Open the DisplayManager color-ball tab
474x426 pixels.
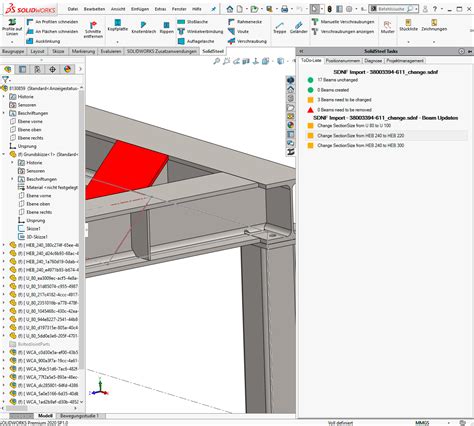[x=67, y=69]
